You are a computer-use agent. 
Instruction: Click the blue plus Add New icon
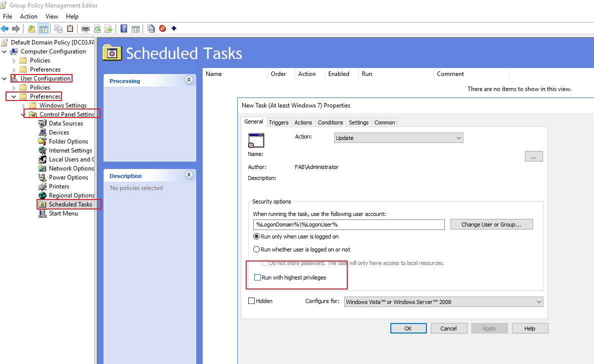tap(174, 28)
